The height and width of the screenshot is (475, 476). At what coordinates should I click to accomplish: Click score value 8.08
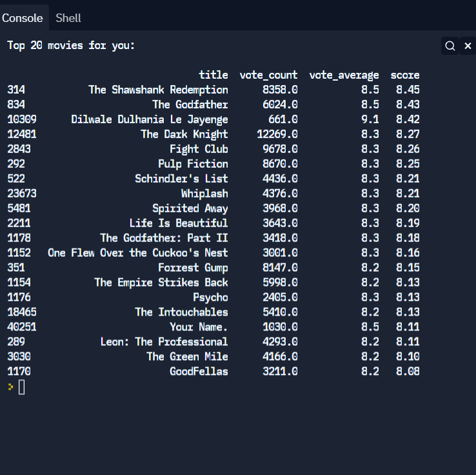click(x=408, y=372)
